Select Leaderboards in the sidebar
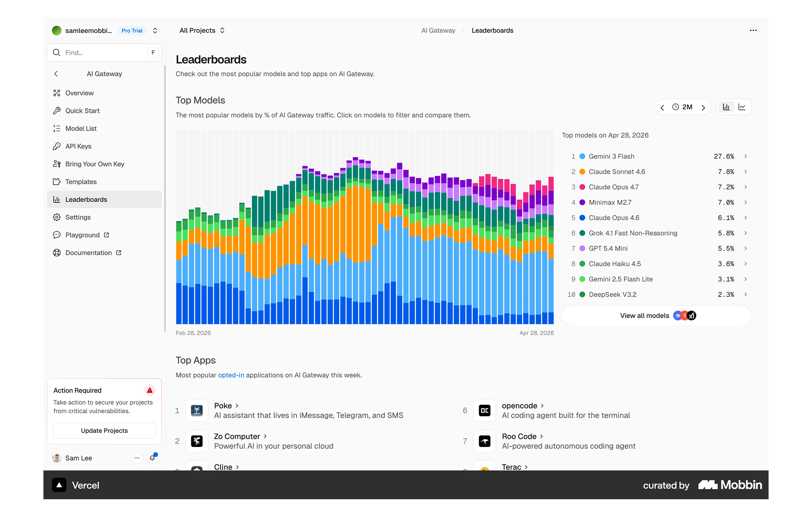 pyautogui.click(x=105, y=199)
